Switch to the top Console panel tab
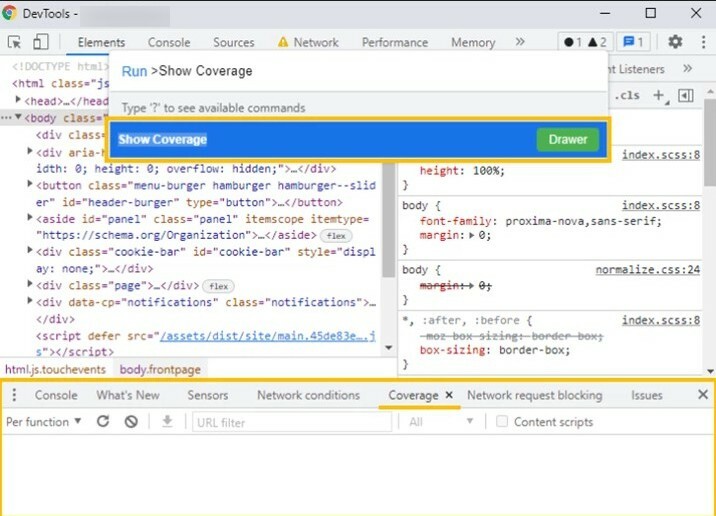Screen dimensions: 716x516 coord(168,42)
